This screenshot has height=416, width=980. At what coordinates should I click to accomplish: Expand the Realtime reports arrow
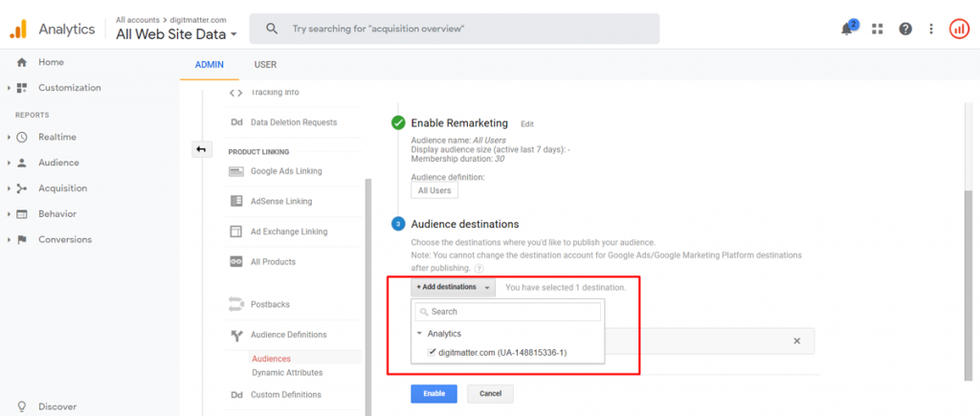coord(10,138)
